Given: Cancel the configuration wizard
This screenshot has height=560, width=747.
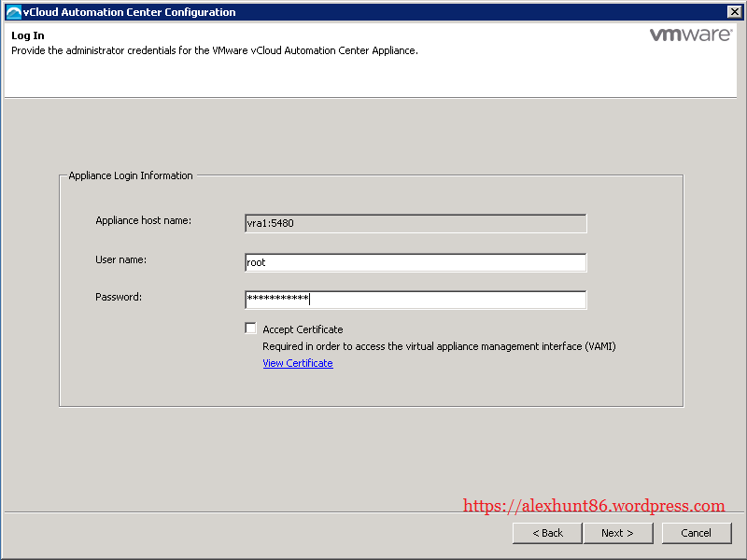Looking at the screenshot, I should click(696, 533).
